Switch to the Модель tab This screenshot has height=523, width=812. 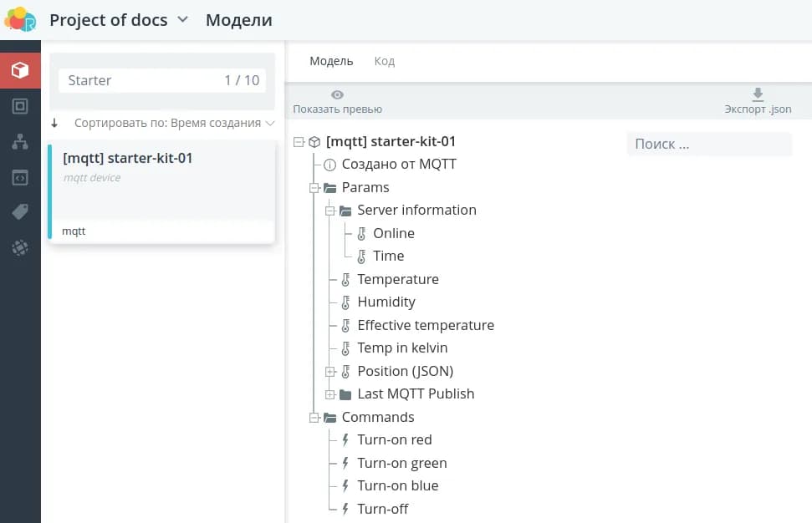tap(331, 61)
